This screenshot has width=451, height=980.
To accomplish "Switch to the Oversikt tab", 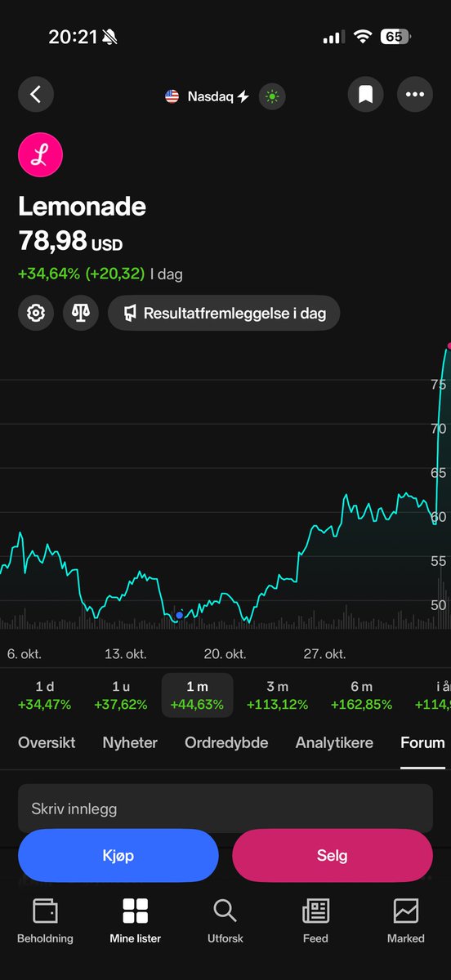I will pos(47,742).
